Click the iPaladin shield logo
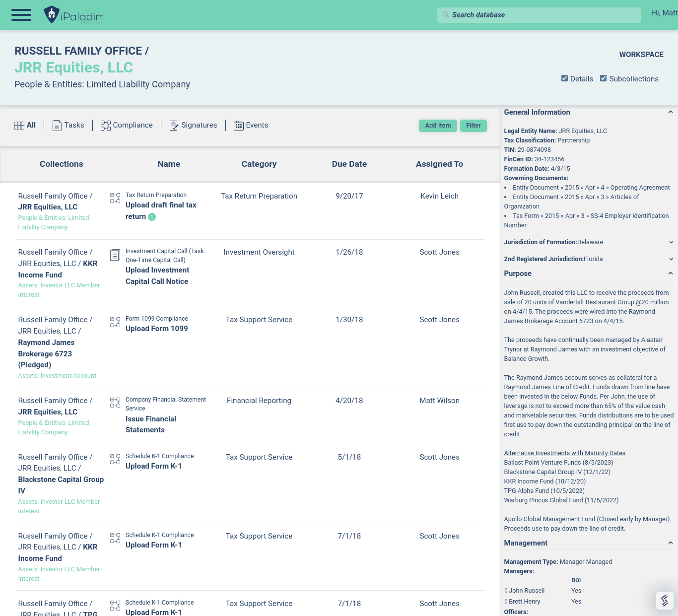 pyautogui.click(x=52, y=15)
